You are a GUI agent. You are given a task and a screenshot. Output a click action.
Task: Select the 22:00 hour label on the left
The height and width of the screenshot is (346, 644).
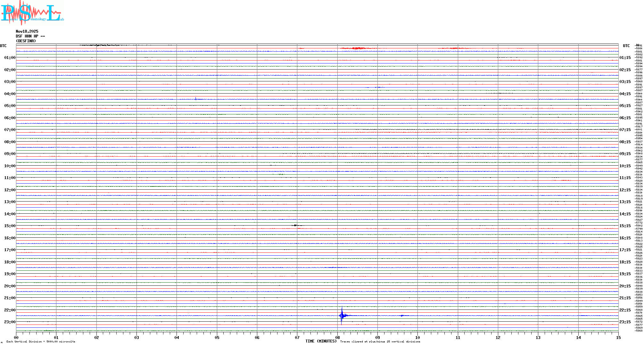(10, 310)
